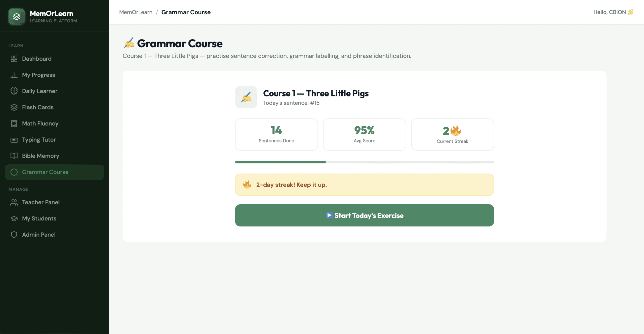Image resolution: width=644 pixels, height=334 pixels.
Task: Click the 14 Sentences Done stat card
Action: pos(276,134)
